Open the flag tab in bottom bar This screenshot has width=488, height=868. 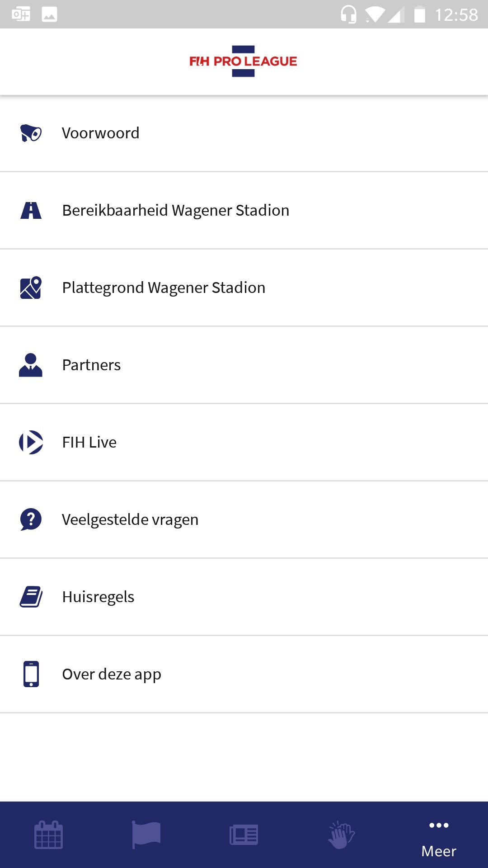[x=146, y=835]
